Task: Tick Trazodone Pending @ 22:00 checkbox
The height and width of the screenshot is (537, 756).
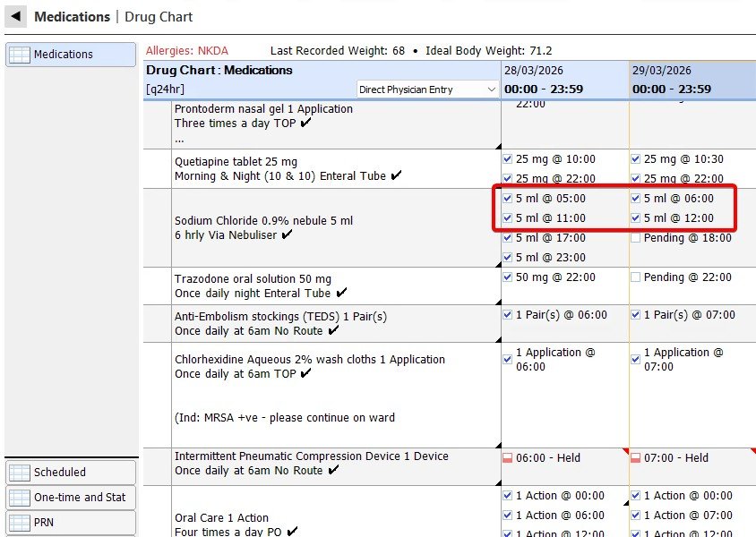Action: point(636,277)
